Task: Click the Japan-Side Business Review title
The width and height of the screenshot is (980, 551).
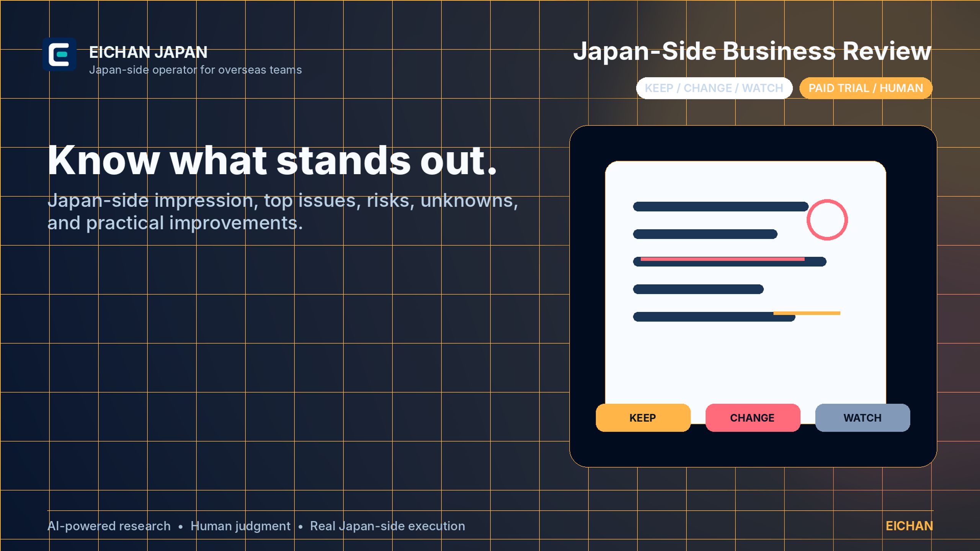Action: pyautogui.click(x=752, y=51)
